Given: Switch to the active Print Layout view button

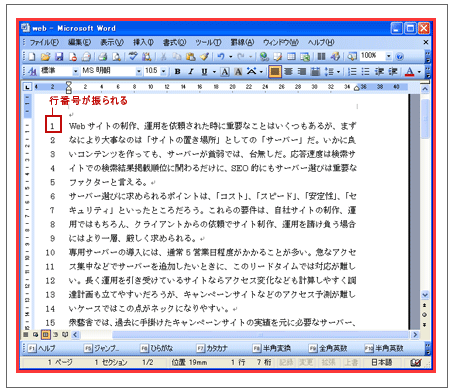Looking at the screenshot, I should point(46,334).
